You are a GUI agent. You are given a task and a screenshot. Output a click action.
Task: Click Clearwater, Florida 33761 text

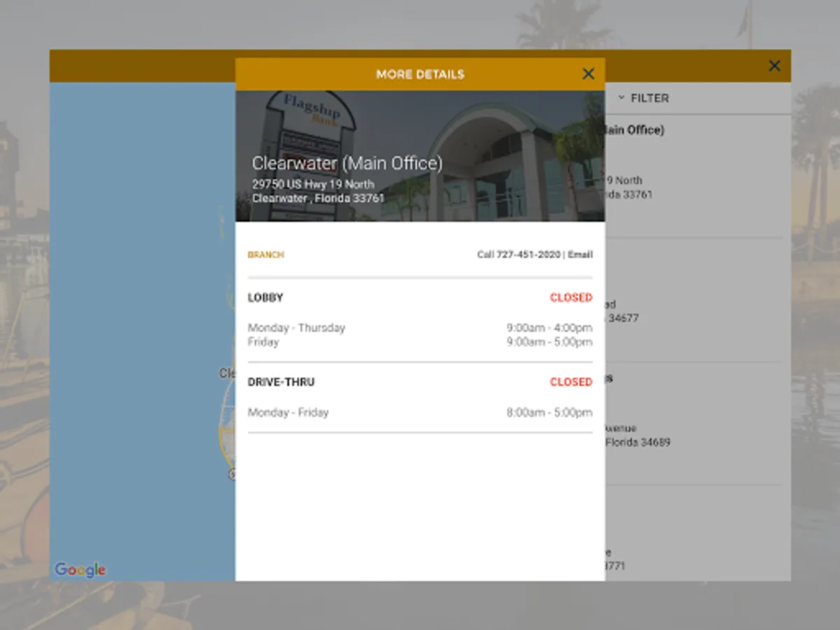point(318,198)
